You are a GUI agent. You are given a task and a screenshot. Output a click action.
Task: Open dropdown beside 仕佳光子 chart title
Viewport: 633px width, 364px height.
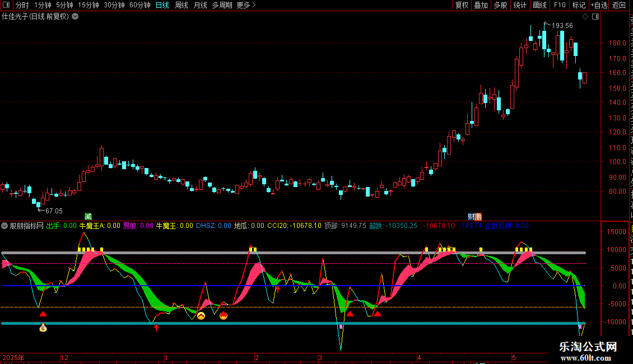75,17
